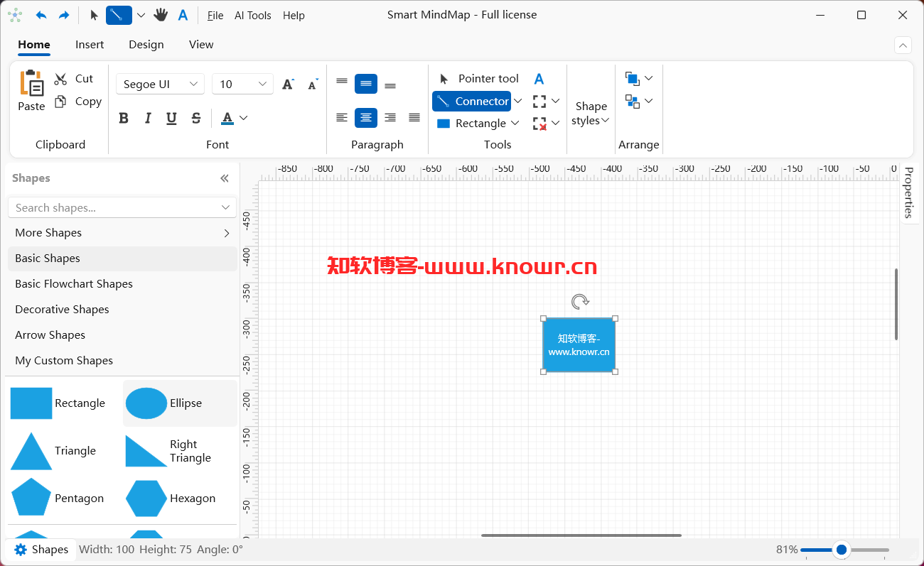The image size is (924, 566).
Task: Set vertical align middle
Action: coord(366,84)
